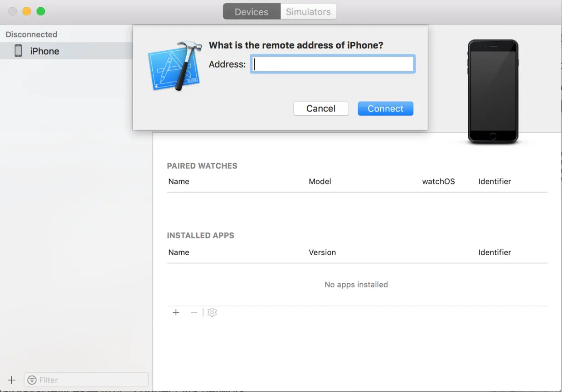Click the 'No apps installed' text

click(x=356, y=285)
